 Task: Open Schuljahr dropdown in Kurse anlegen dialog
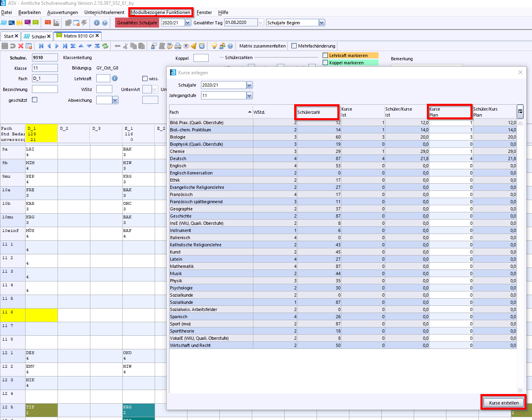pos(249,85)
